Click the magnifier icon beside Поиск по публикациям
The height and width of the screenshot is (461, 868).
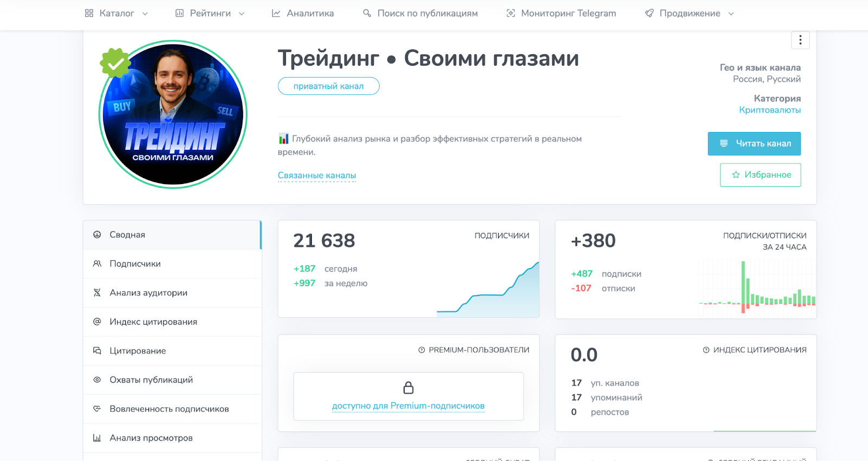pyautogui.click(x=367, y=13)
